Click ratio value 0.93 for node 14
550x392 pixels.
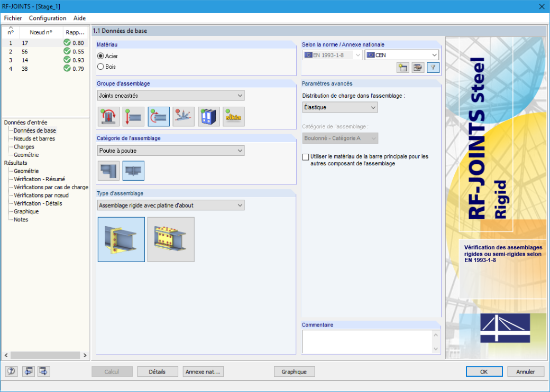coord(78,60)
